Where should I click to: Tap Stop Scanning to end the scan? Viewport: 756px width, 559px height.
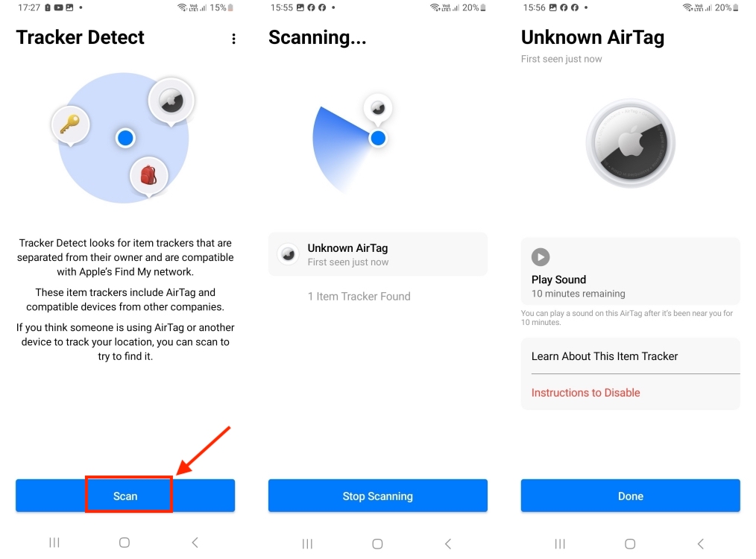click(x=377, y=495)
